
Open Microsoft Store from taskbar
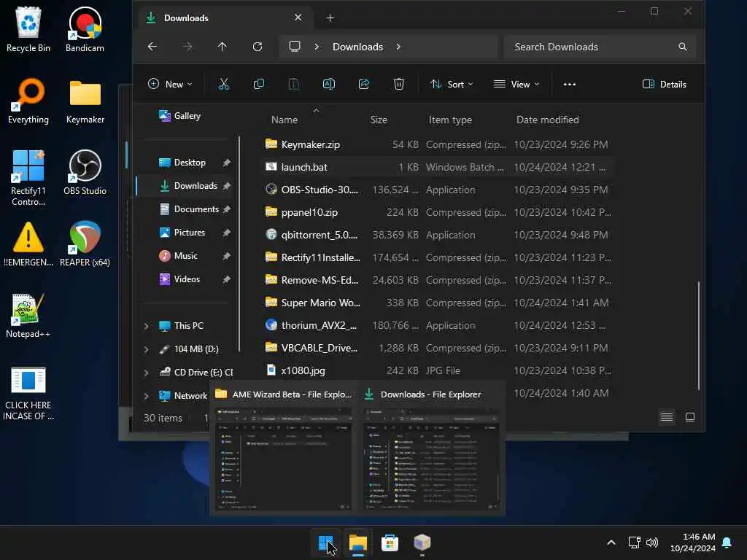click(x=390, y=542)
